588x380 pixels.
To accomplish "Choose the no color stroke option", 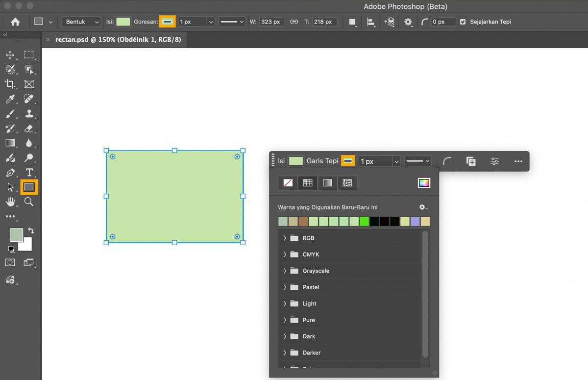I will pos(288,183).
